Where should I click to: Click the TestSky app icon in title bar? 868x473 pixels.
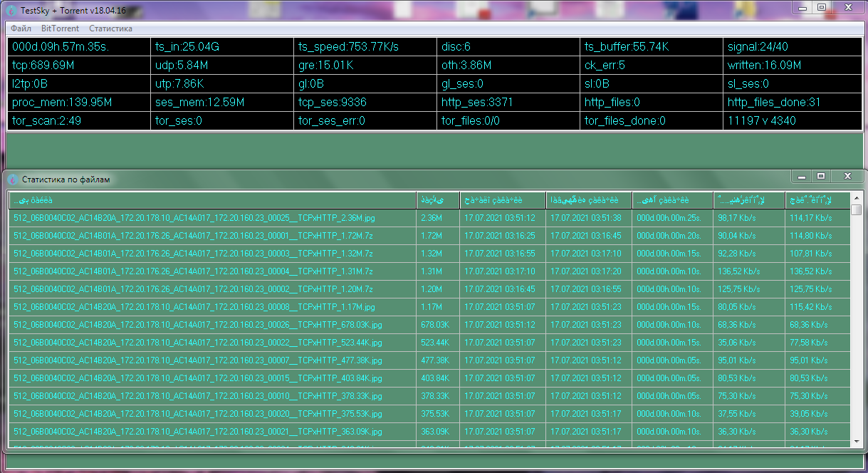pos(9,9)
